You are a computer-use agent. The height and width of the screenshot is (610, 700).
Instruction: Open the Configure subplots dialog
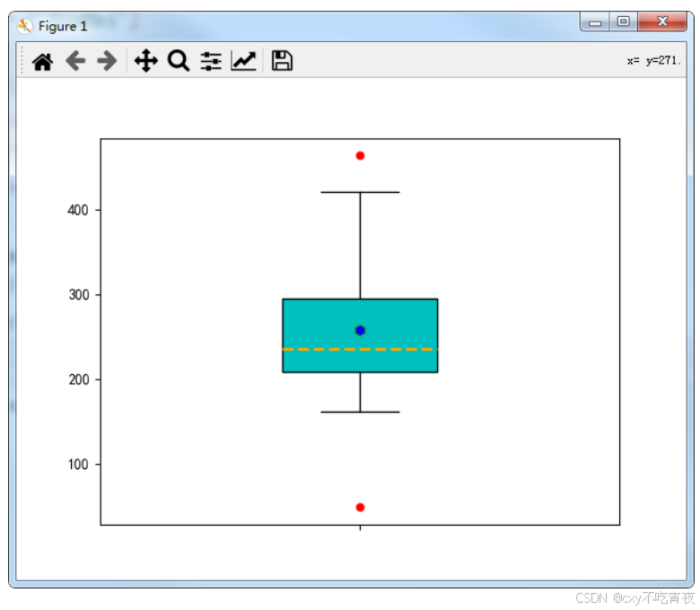pos(211,61)
